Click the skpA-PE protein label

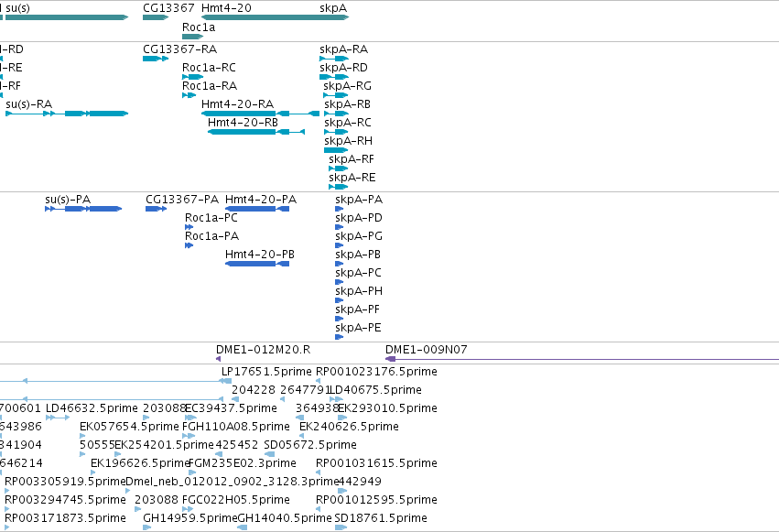(x=358, y=329)
